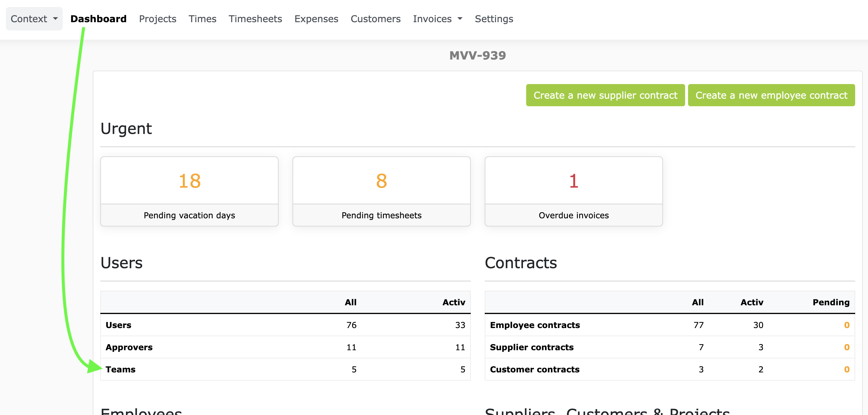Open the Times view
The width and height of the screenshot is (868, 415).
(x=202, y=19)
